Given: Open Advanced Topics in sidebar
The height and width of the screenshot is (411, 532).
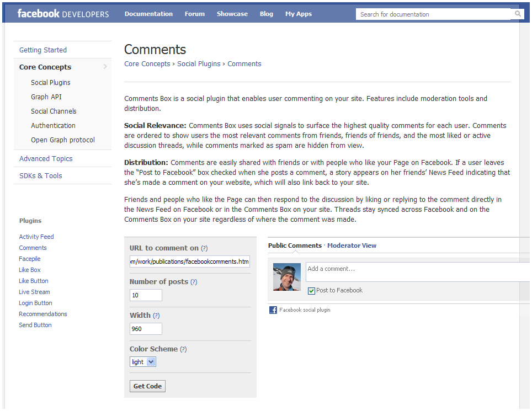Looking at the screenshot, I should [46, 158].
